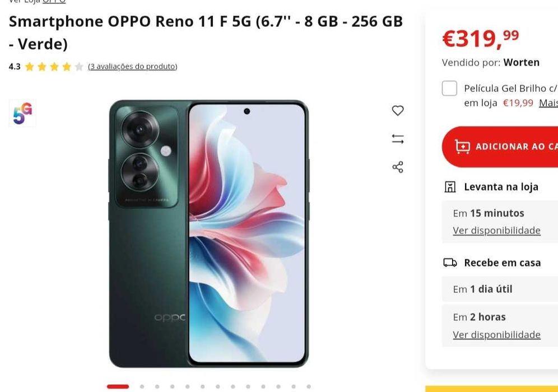Viewport: 558px width, 392px height.
Task: Click the OPPO Reno 11 F product image
Action: [209, 234]
